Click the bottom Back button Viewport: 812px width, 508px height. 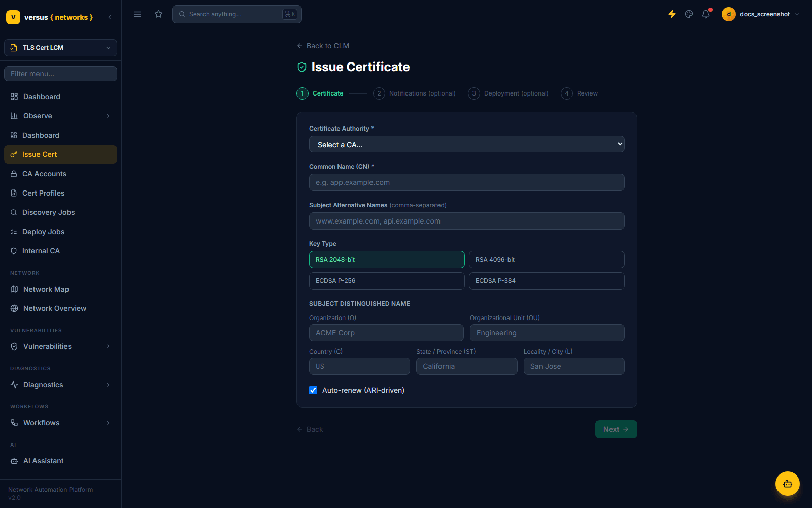click(x=310, y=429)
